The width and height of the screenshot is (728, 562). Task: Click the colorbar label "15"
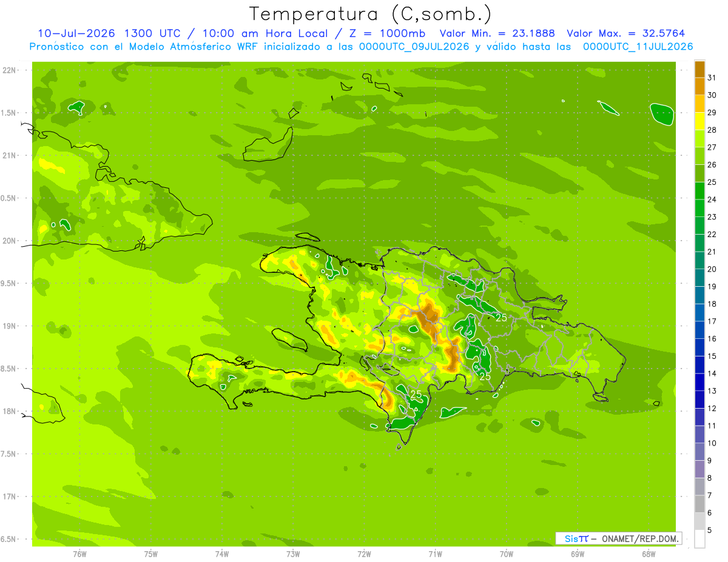point(712,356)
